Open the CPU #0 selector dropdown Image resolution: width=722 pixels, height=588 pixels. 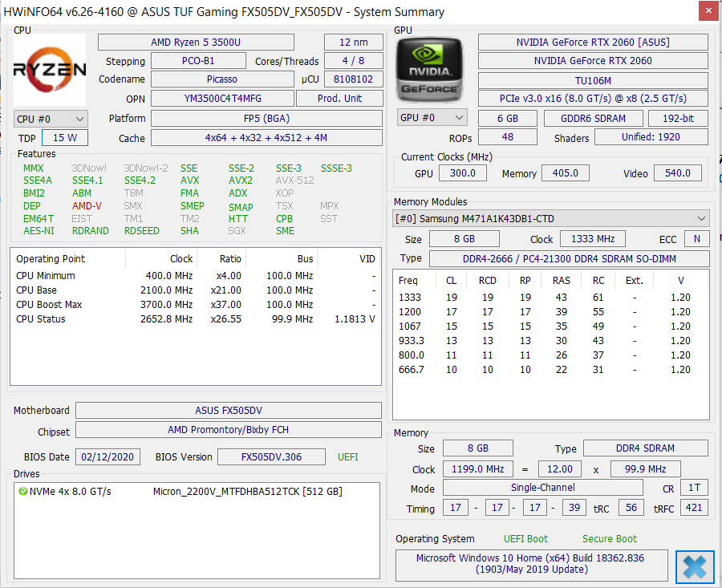(x=51, y=119)
